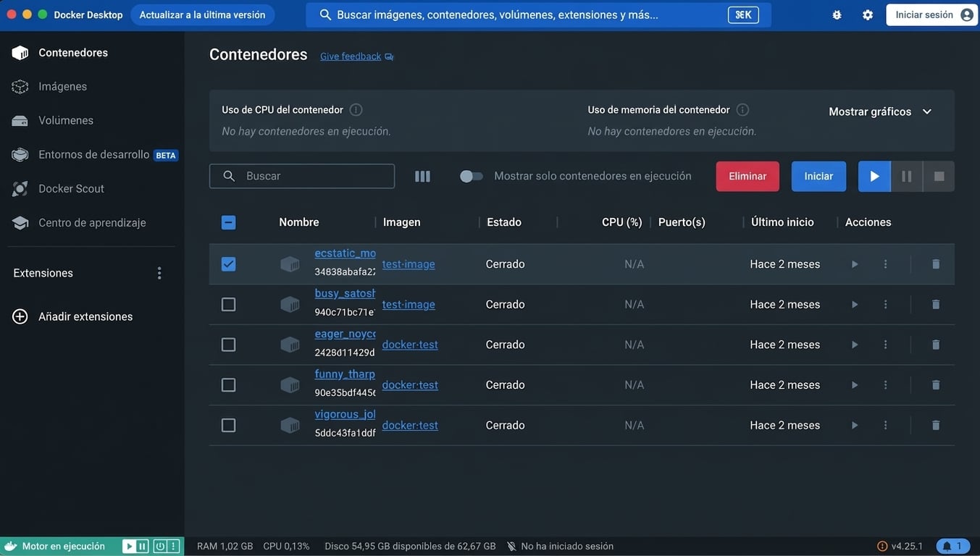This screenshot has width=980, height=556.
Task: Sort by the Estado column header
Action: click(504, 222)
